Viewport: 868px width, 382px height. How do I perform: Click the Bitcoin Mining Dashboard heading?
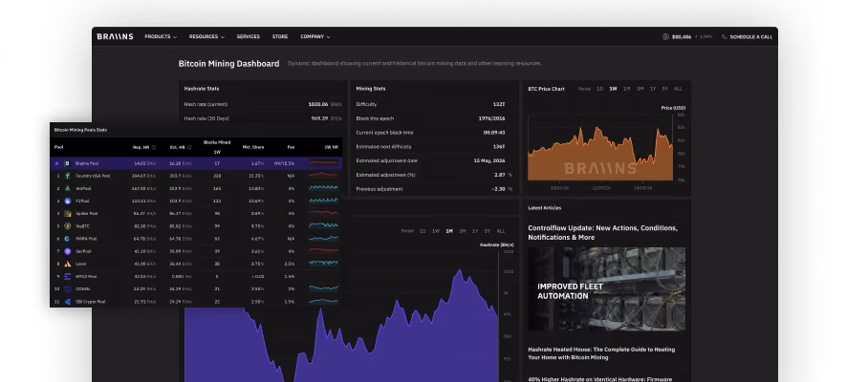(x=228, y=64)
